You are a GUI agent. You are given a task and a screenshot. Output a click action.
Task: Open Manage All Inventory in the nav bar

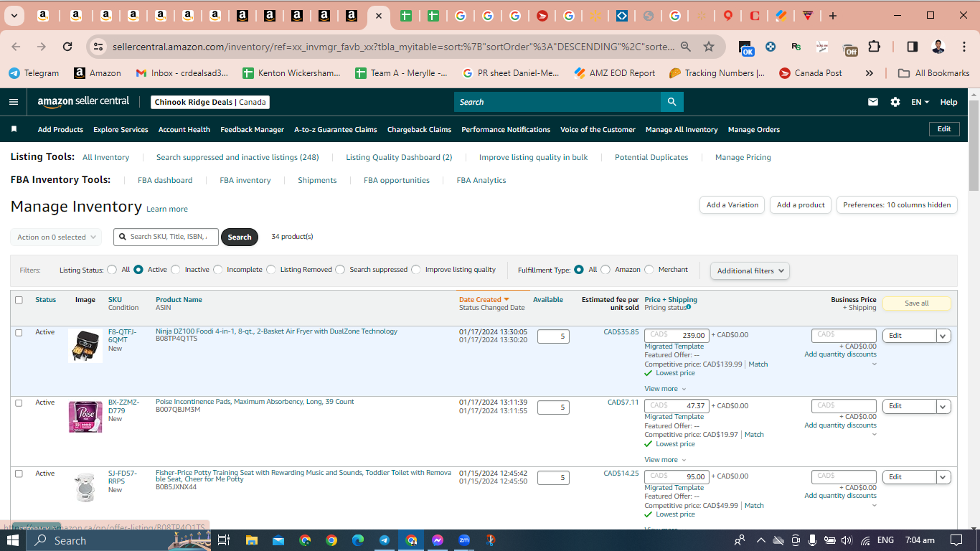point(682,130)
